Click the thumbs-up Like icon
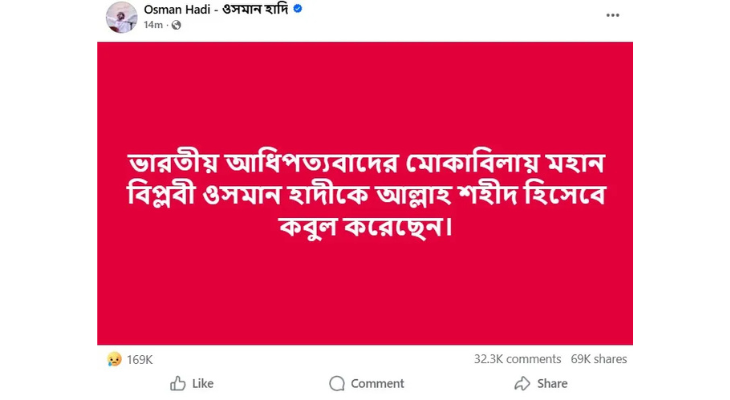Screen dimensions: 730x400 (178, 383)
